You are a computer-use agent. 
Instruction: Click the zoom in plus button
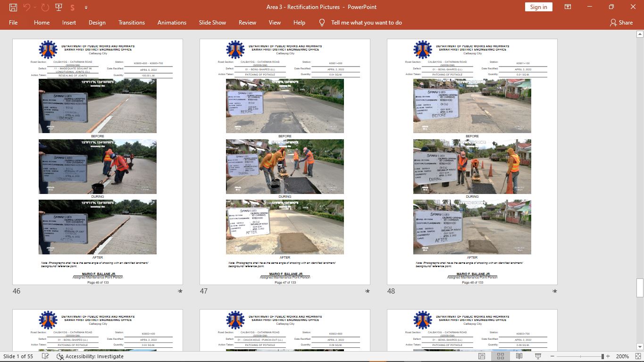click(x=608, y=356)
